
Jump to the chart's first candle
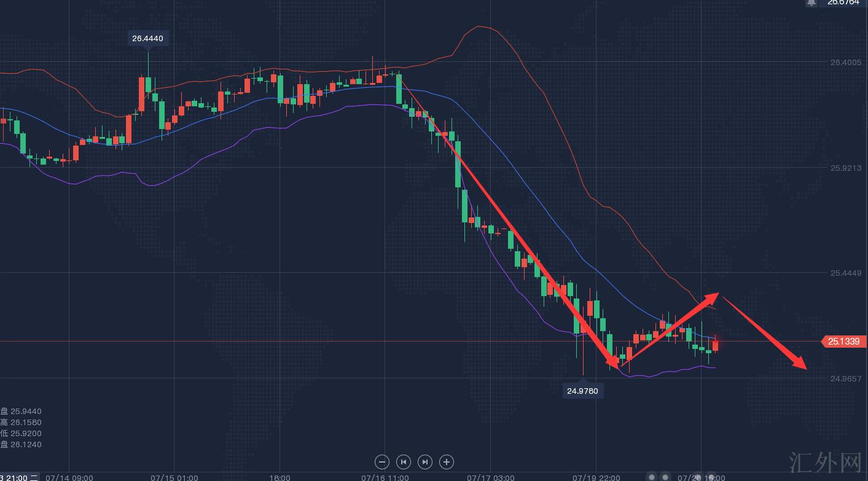click(x=404, y=462)
